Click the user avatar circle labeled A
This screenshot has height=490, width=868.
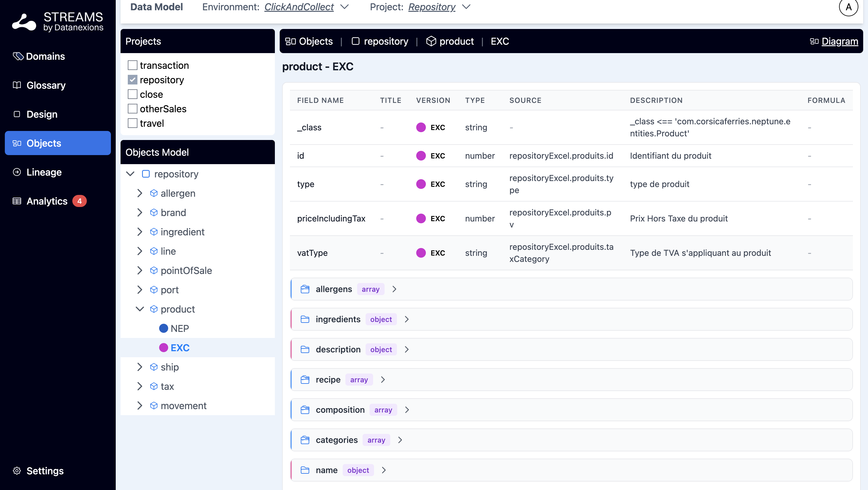[848, 7]
